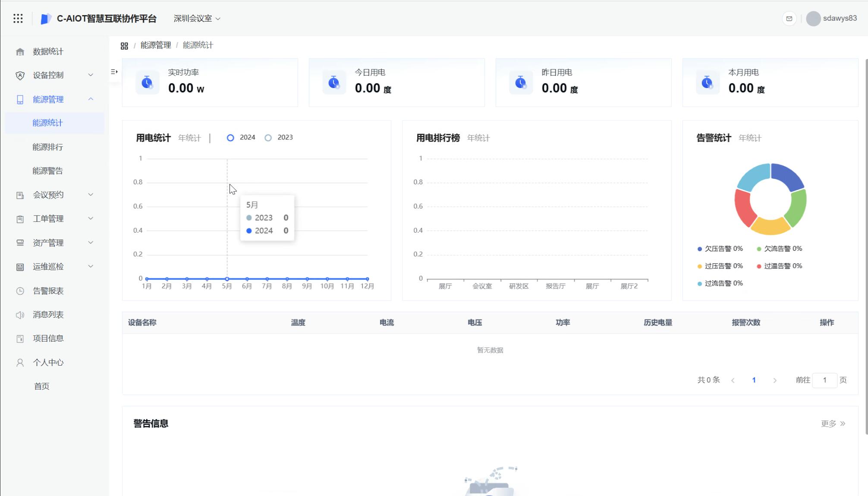Click the 告警报表 clock icon

point(20,291)
